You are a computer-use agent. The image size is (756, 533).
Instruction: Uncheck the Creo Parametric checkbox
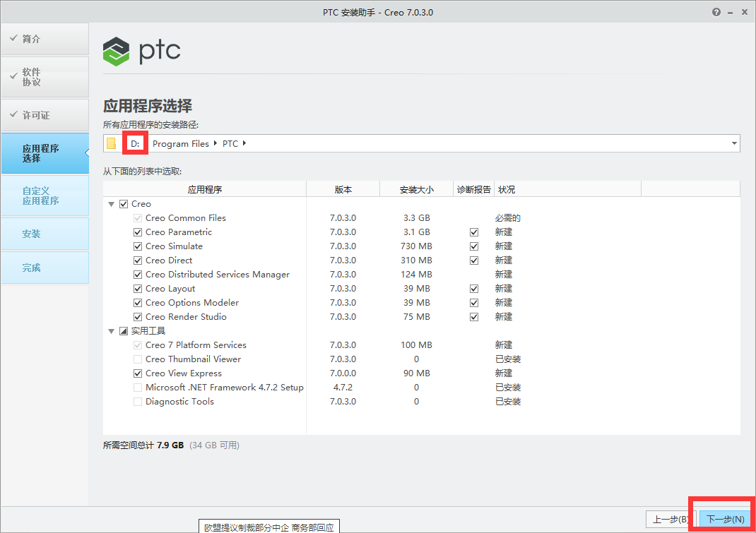tap(137, 232)
